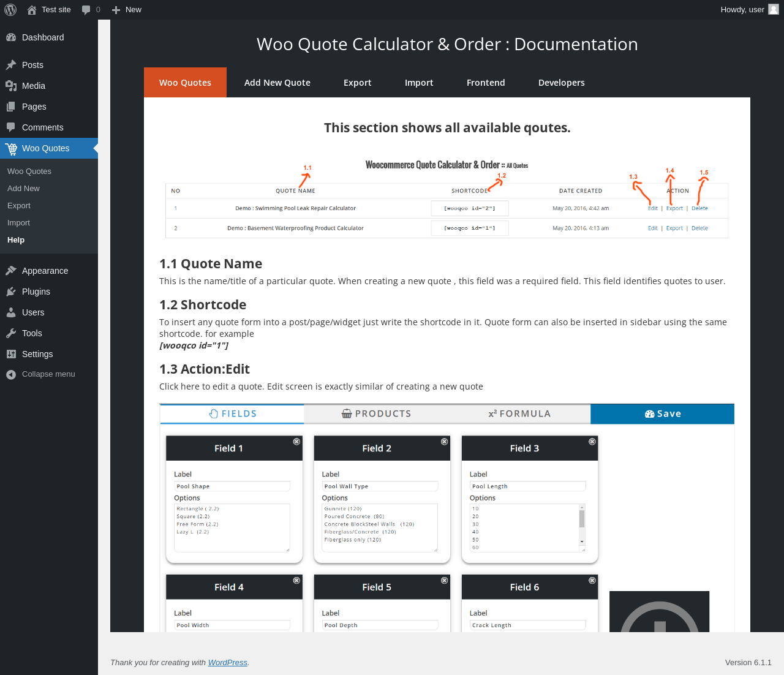Switch to Add New Quote tab
This screenshot has height=675, width=784.
point(277,83)
